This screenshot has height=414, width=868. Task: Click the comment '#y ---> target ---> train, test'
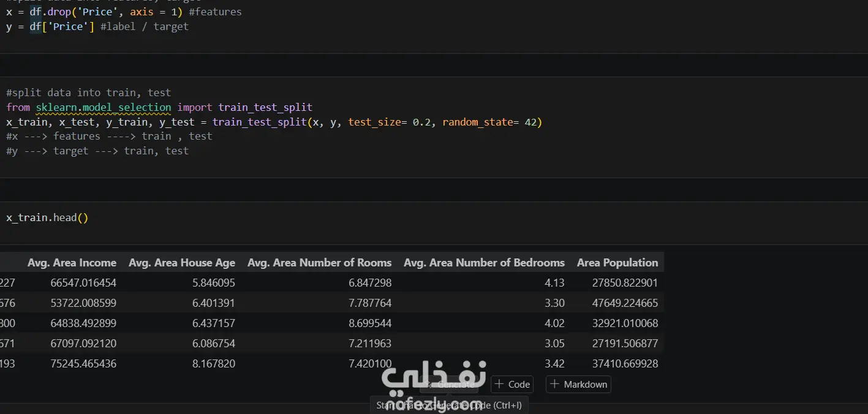[97, 151]
